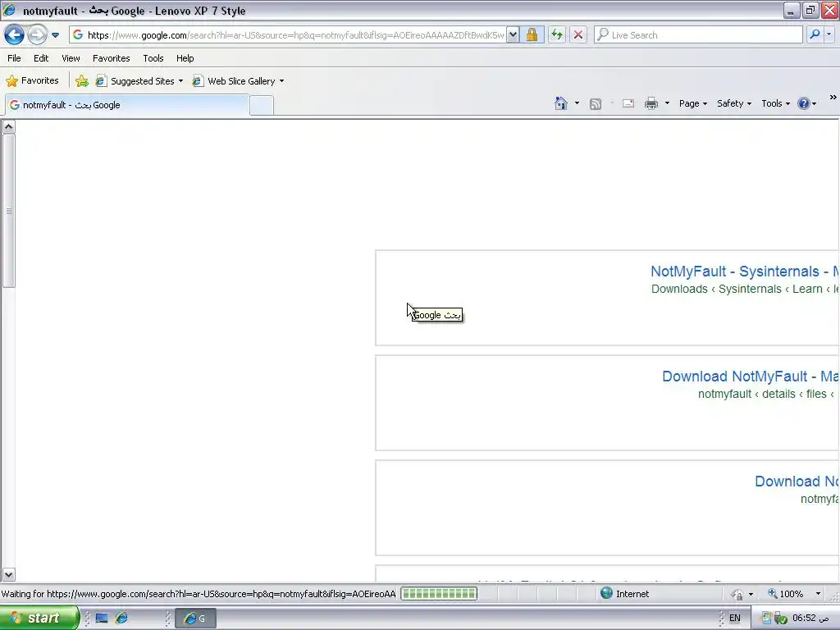The height and width of the screenshot is (630, 840).
Task: Click the EN language bar indicator
Action: [735, 618]
